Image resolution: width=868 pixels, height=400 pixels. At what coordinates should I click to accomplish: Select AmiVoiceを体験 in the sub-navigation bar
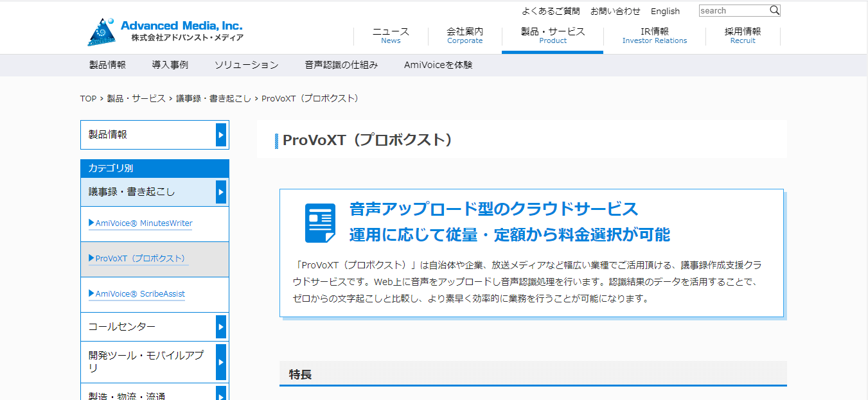(x=438, y=65)
